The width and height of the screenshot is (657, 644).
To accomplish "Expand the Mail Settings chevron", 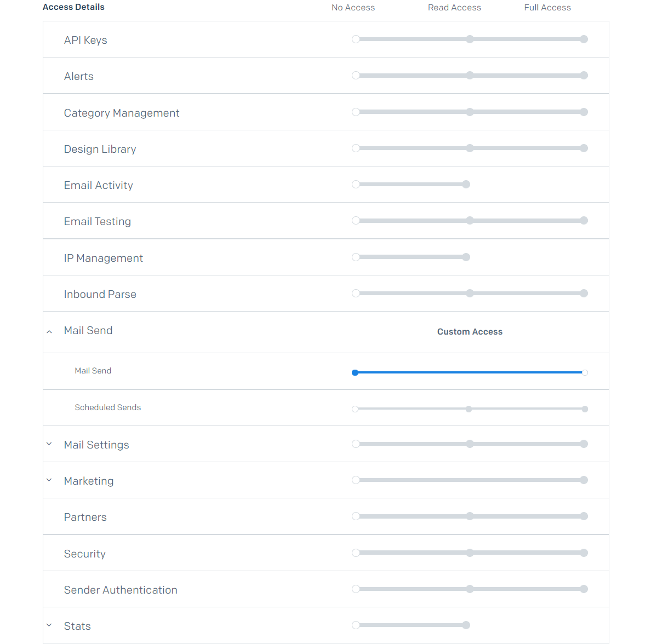I will click(x=49, y=444).
